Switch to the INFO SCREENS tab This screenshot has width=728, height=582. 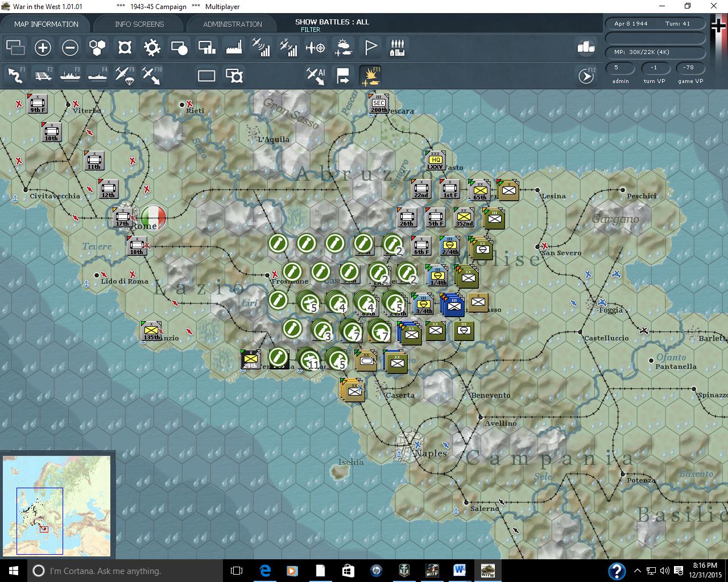[139, 24]
